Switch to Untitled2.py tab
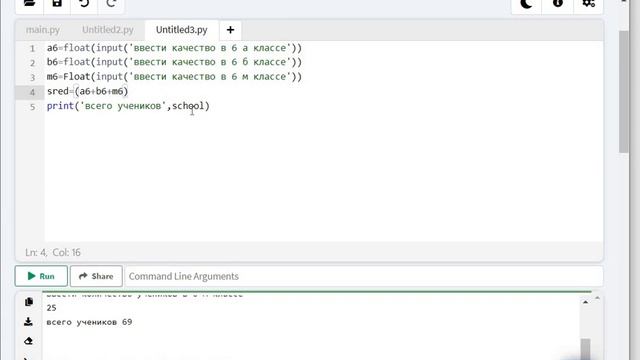Viewport: 640px width, 360px height. [108, 30]
